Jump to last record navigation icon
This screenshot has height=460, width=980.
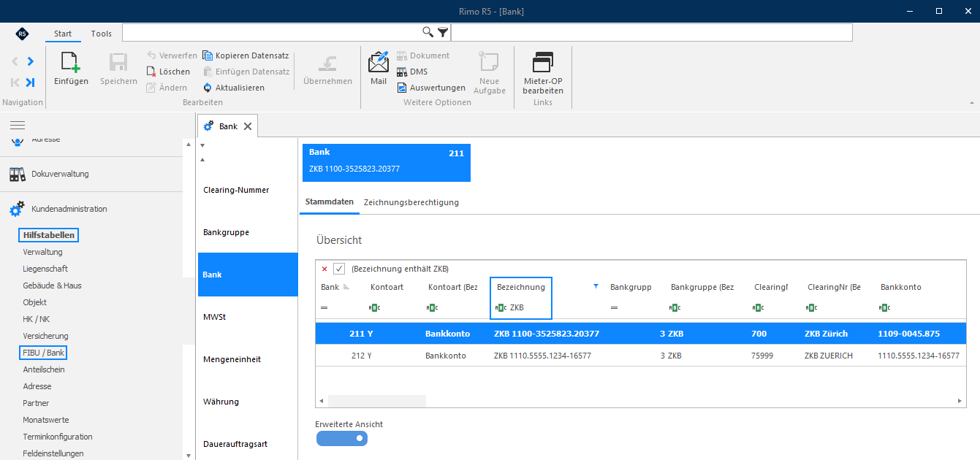pos(30,82)
